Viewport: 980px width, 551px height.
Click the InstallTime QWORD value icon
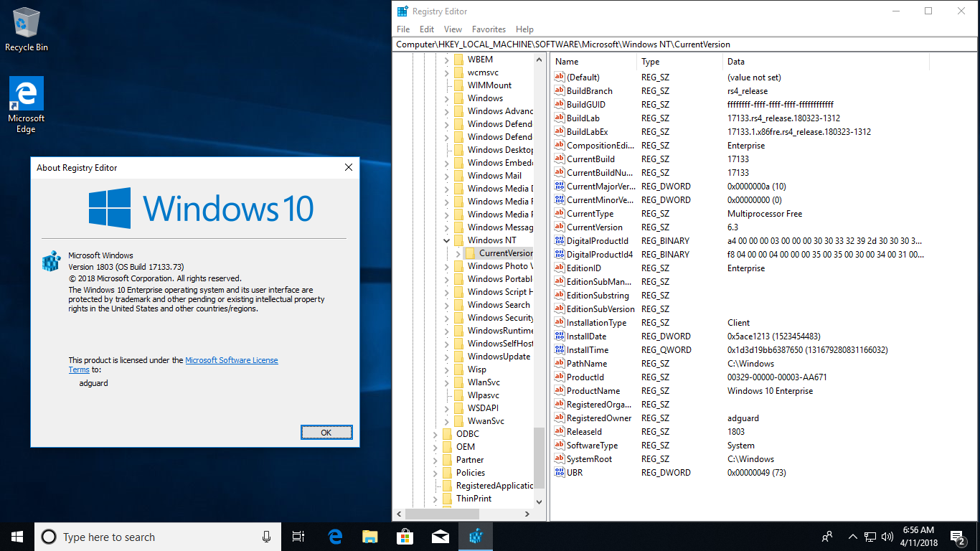pos(560,350)
